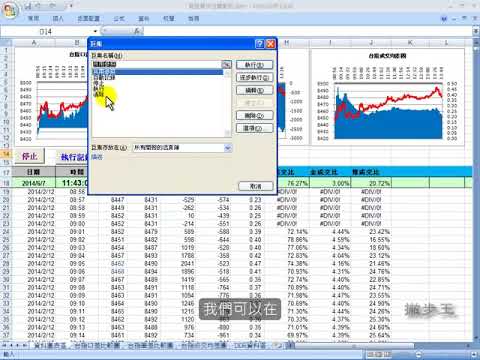This screenshot has height=360, width=480.
Task: Select row header 24
Action: click(x=6, y=231)
